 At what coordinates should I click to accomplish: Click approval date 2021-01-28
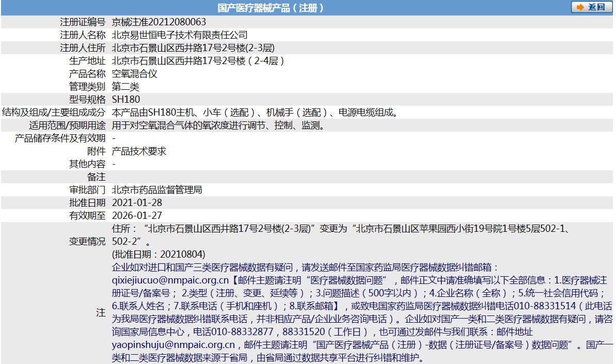[x=137, y=202]
